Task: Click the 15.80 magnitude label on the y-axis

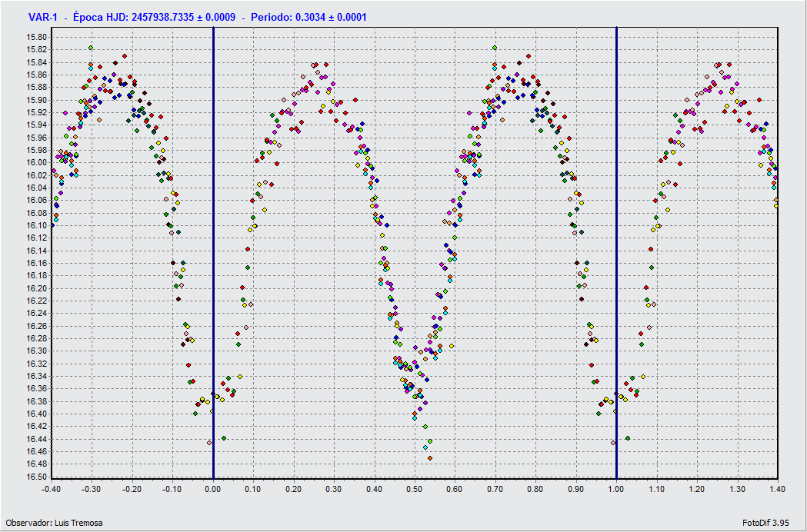Action: (37, 38)
